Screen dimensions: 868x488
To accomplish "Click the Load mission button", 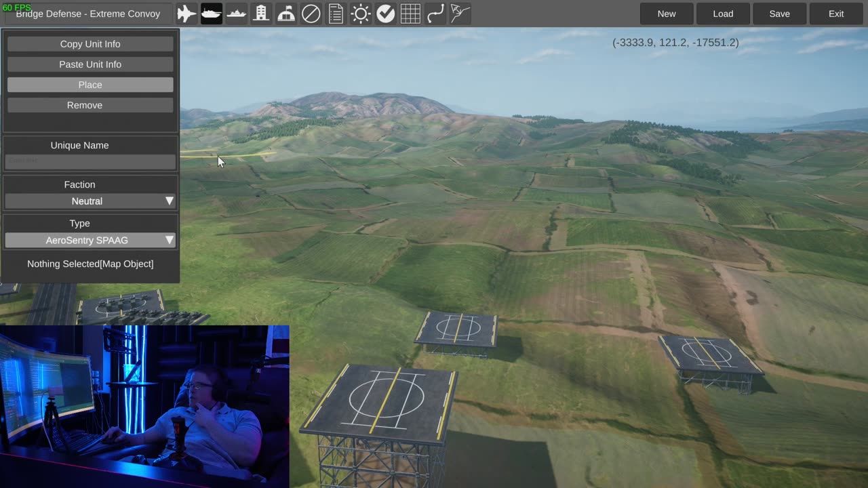I will (x=723, y=14).
